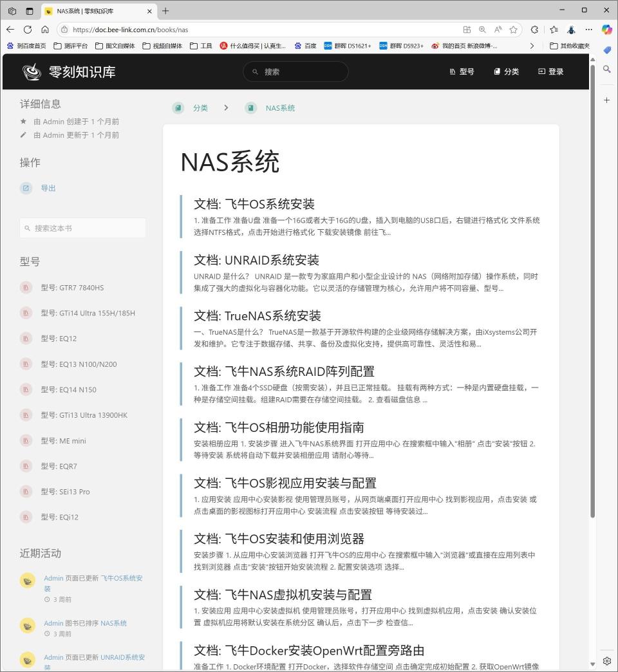Open the 视频自媒体 bookmark folder

[162, 46]
